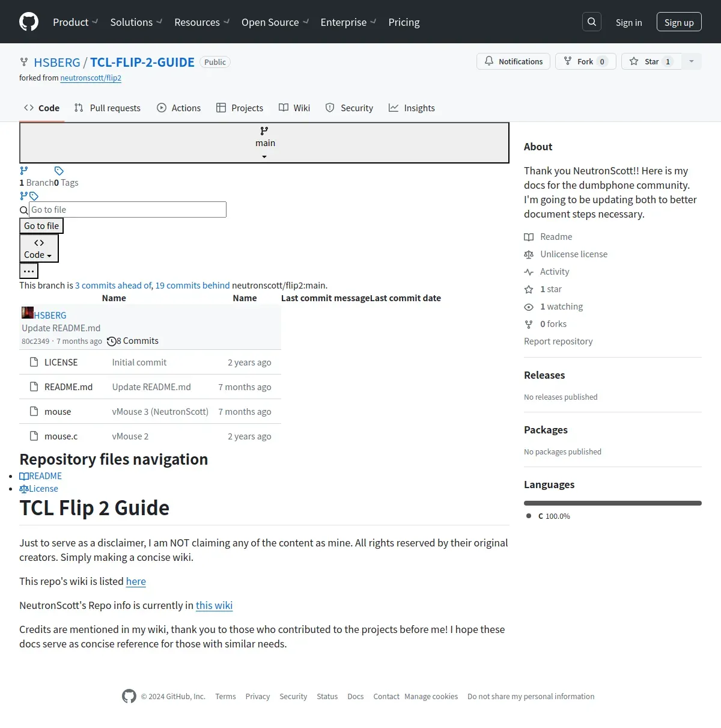This screenshot has width=721, height=728.
Task: Click the scale icon beside License link
Action: [24, 489]
